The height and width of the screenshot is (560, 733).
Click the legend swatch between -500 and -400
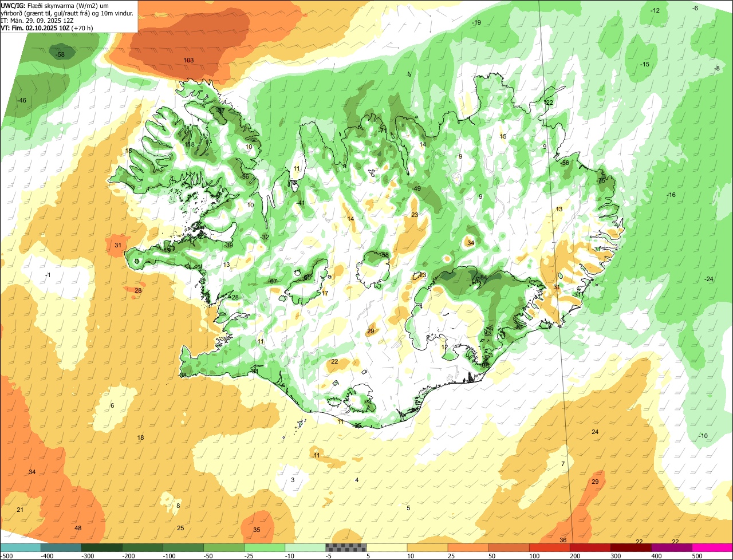tap(21, 547)
